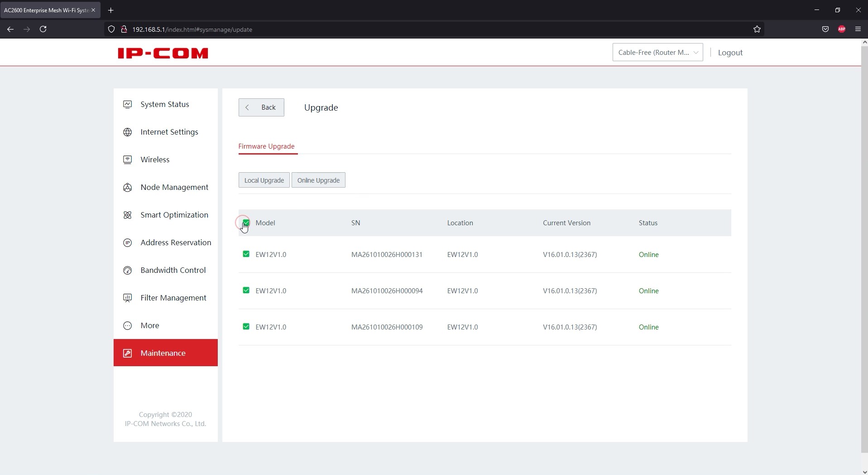Click version V16.01.0.13(2367) in SN 000094 row

click(570, 291)
